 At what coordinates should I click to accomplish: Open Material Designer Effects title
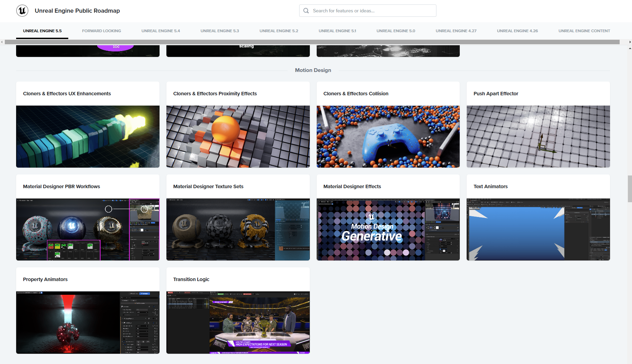[x=352, y=186]
